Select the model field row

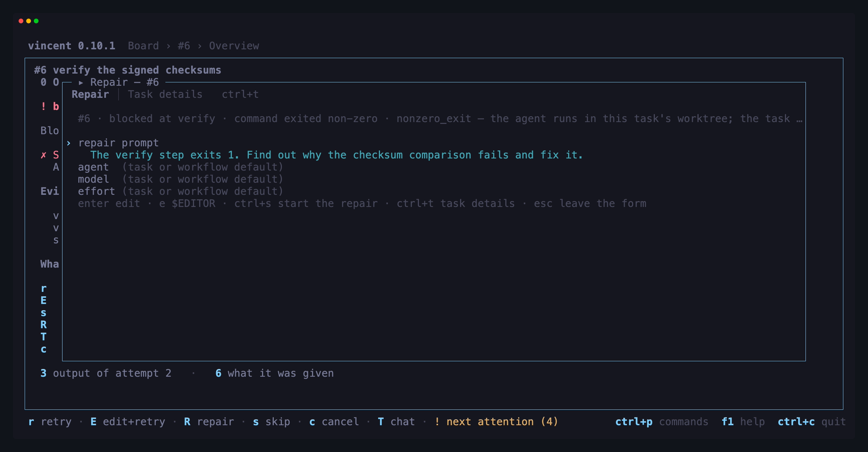(180, 179)
